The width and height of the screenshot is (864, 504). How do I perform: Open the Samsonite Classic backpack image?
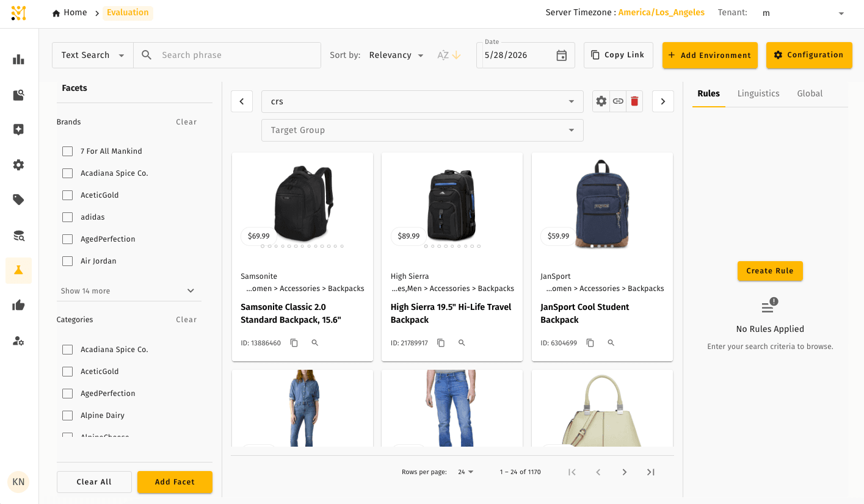pyautogui.click(x=303, y=203)
